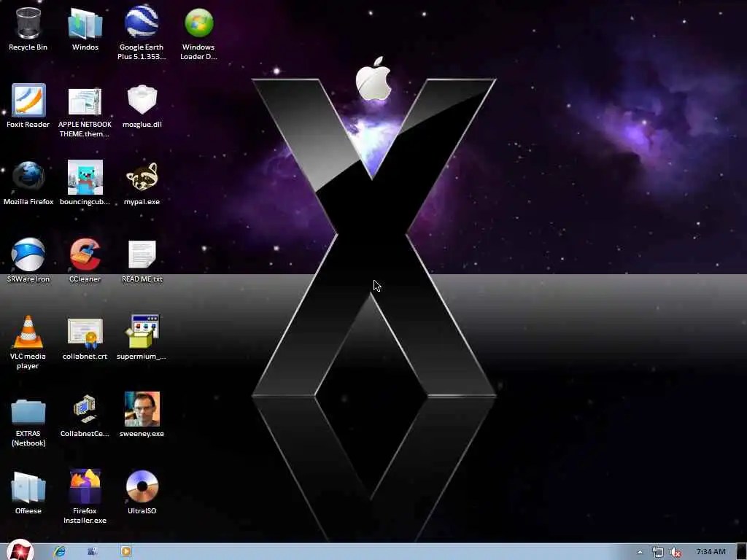Screen dimensions: 747x560
Task: Open the clock showing 7:34 AM
Action: [x=711, y=551]
